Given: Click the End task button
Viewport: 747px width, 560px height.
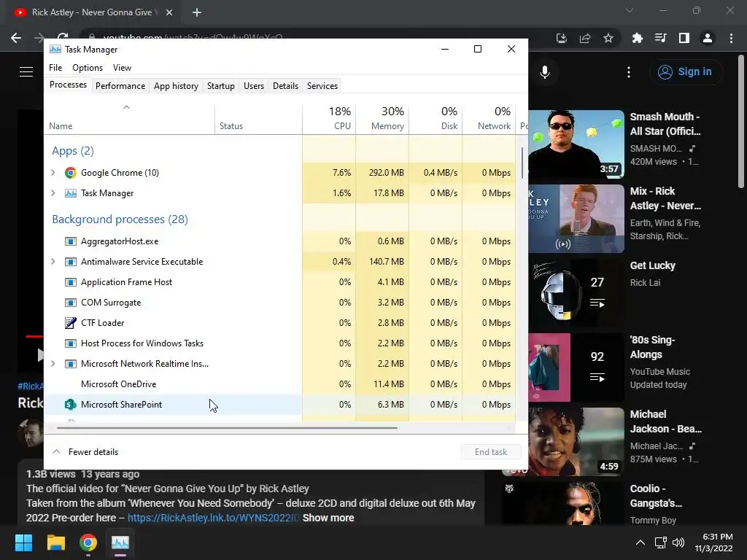Looking at the screenshot, I should tap(491, 452).
